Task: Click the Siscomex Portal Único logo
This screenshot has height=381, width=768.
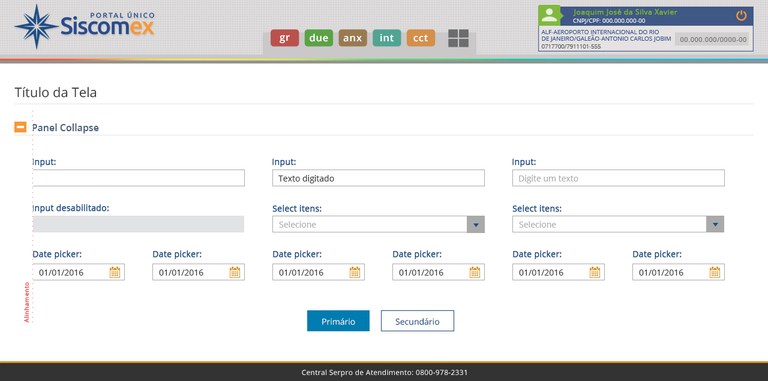Action: 85,26
